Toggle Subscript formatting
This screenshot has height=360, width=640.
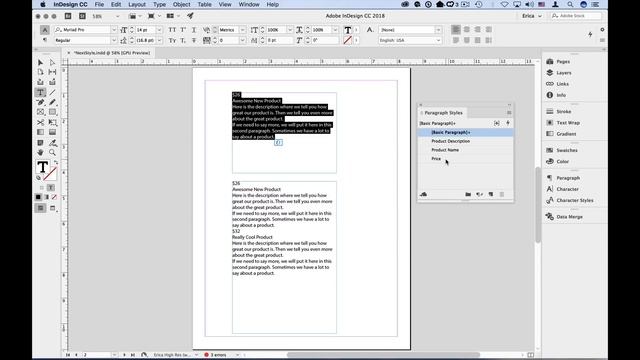pos(183,40)
